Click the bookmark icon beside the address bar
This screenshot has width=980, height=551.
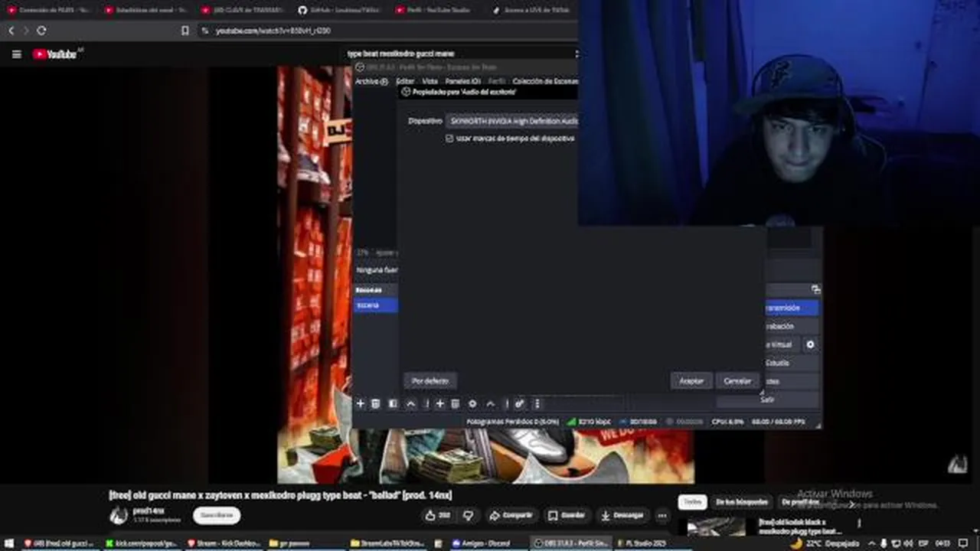click(x=185, y=31)
